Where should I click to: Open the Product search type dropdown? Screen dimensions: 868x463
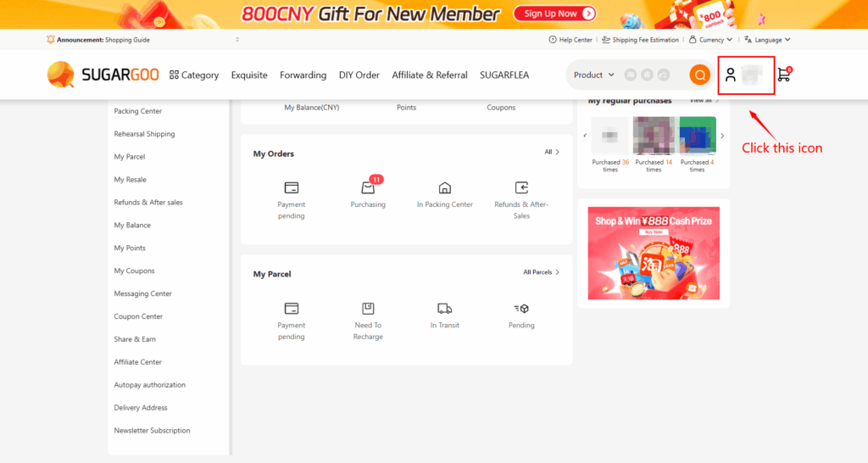594,75
